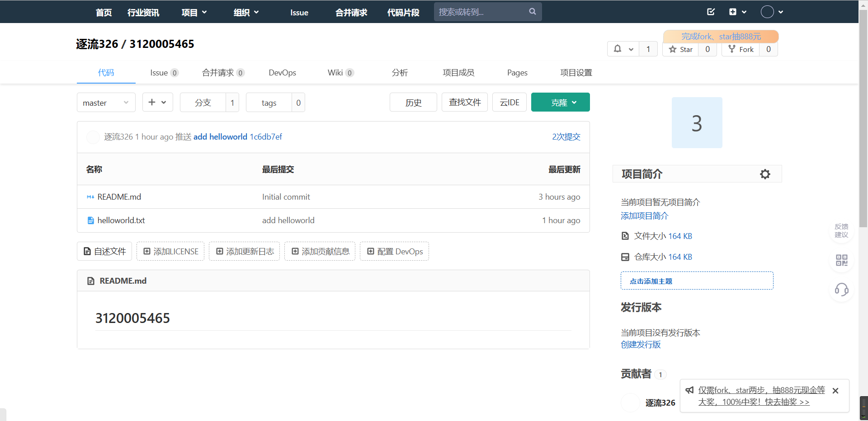This screenshot has width=868, height=421.
Task: Switch to the 项目设置 tab
Action: tap(576, 73)
